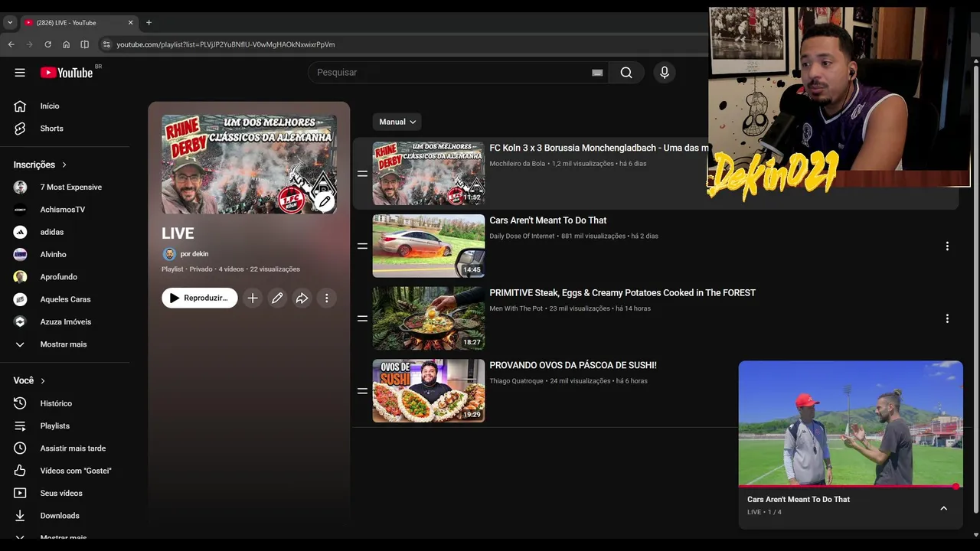
Task: Edit playlist with pencil icon
Action: [277, 298]
